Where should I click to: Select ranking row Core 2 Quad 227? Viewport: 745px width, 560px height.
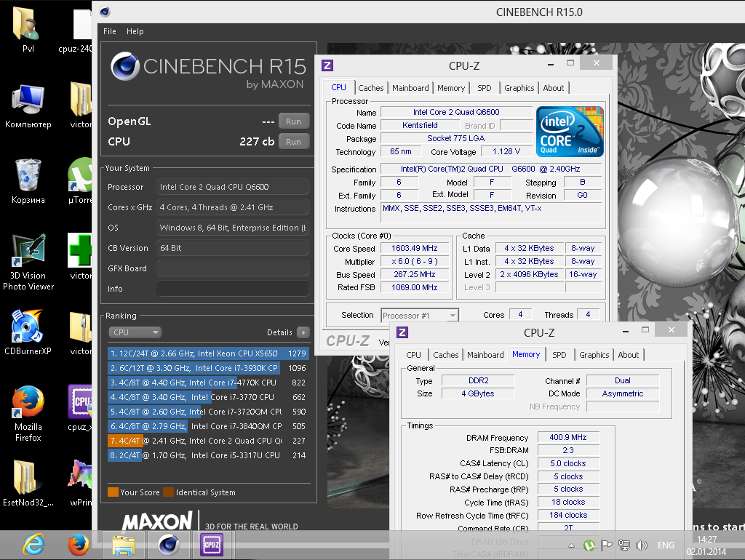tap(208, 441)
